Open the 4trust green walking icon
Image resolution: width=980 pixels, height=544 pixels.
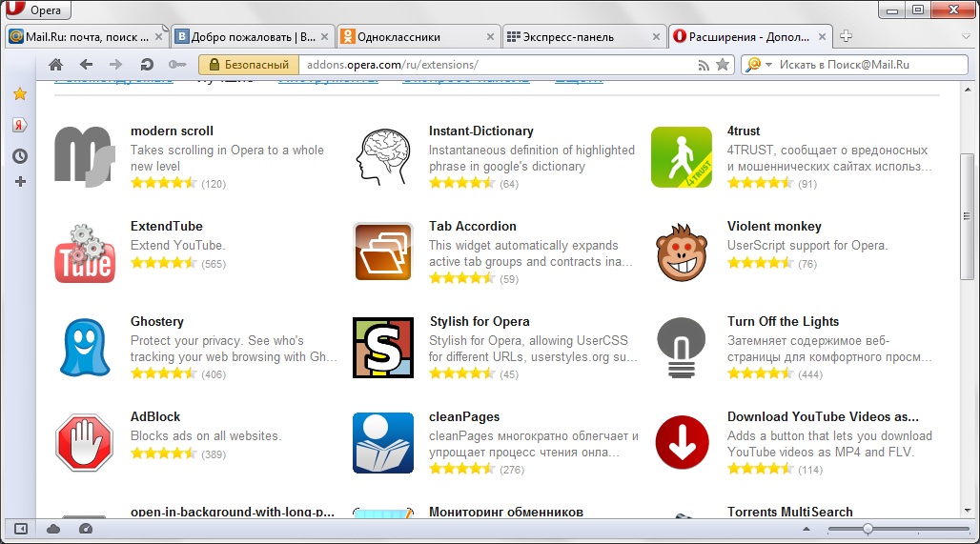(682, 157)
